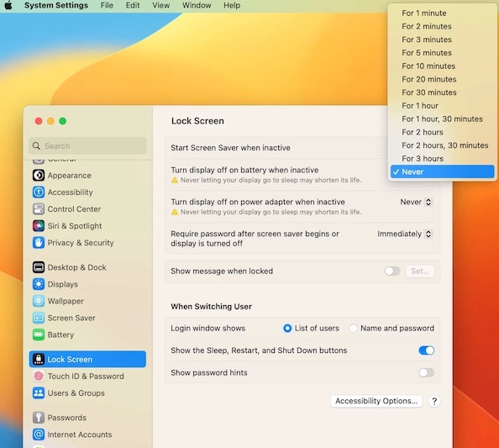Open Touch ID & Password label
This screenshot has width=499, height=448.
pyautogui.click(x=86, y=376)
